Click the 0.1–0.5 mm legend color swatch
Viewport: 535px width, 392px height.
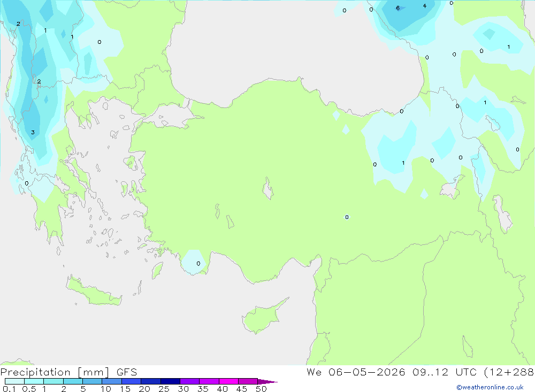(14, 381)
